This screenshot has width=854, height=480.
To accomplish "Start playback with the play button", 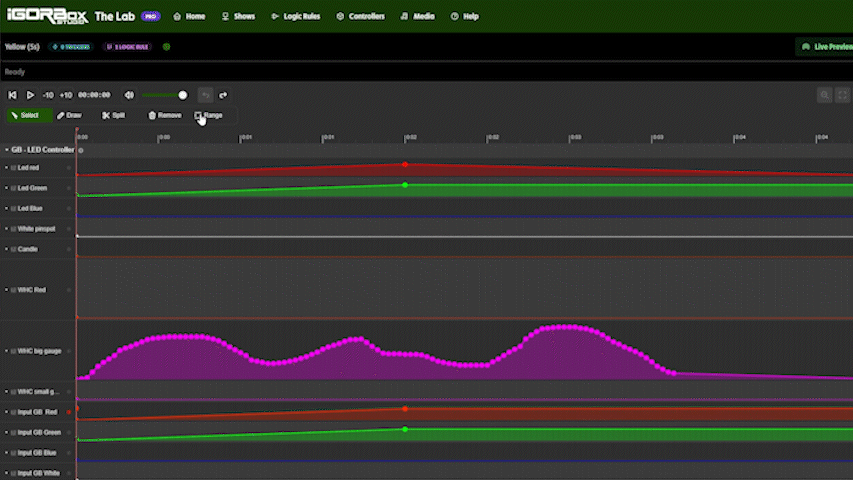I will 30,95.
